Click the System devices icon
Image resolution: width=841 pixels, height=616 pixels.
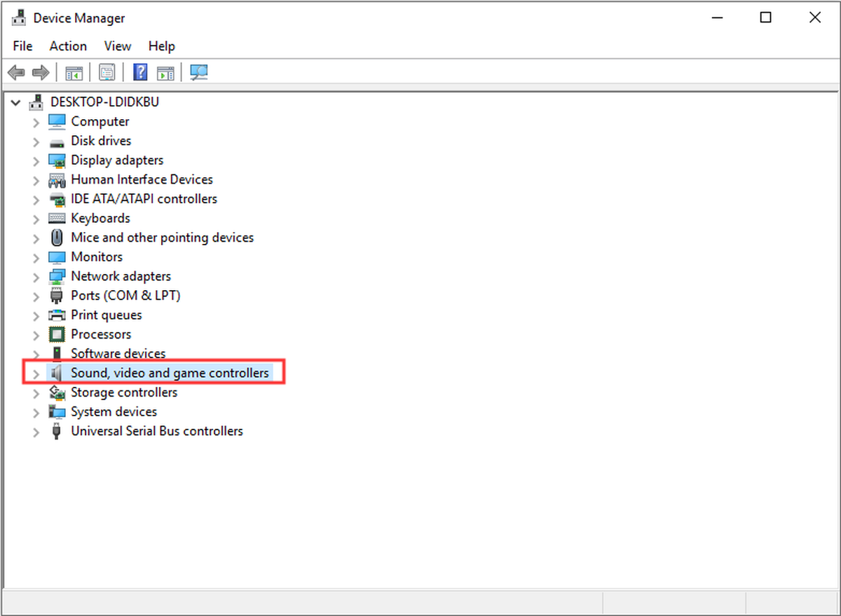point(57,412)
